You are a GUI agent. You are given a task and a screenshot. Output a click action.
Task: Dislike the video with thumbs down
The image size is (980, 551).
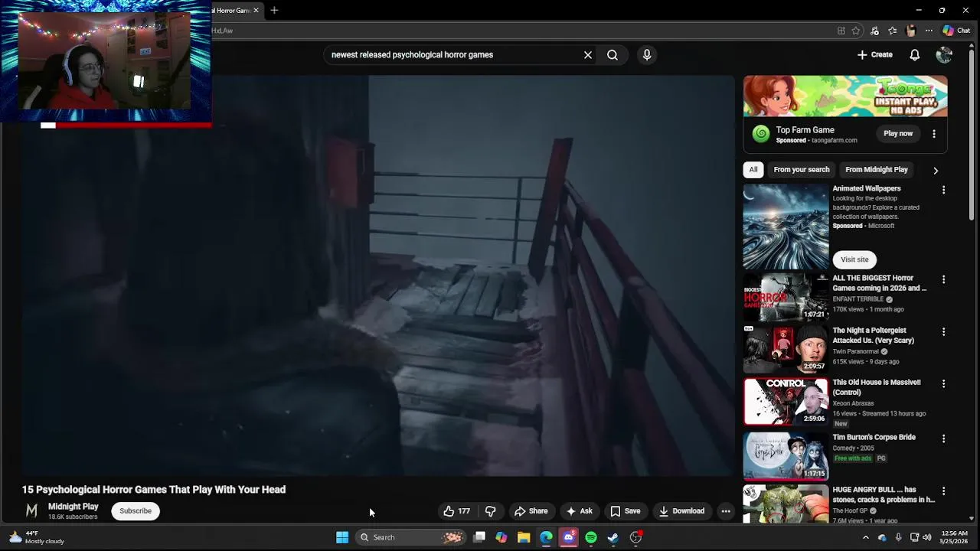[x=491, y=511]
